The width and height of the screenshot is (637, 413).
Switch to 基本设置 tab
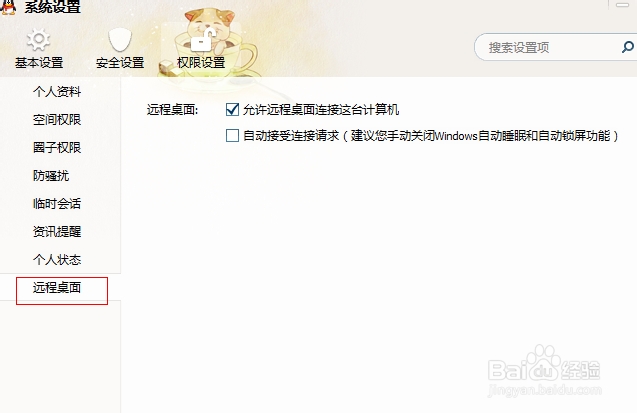[39, 62]
